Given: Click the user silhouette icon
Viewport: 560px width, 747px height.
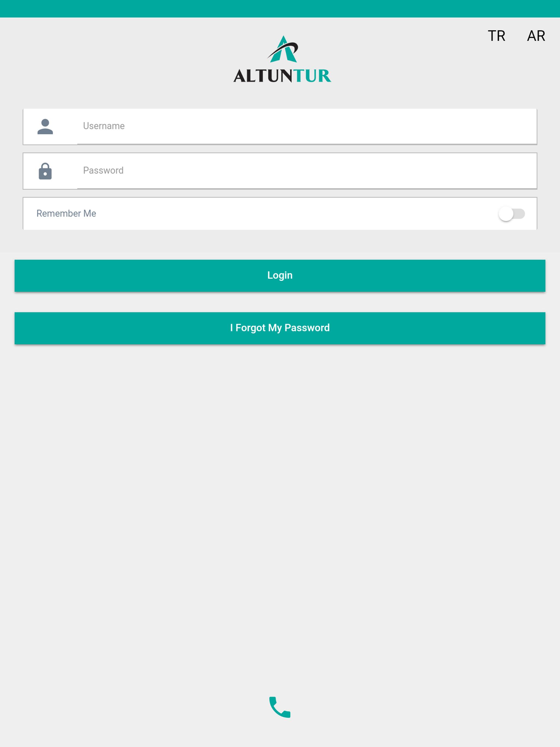Looking at the screenshot, I should (x=45, y=127).
